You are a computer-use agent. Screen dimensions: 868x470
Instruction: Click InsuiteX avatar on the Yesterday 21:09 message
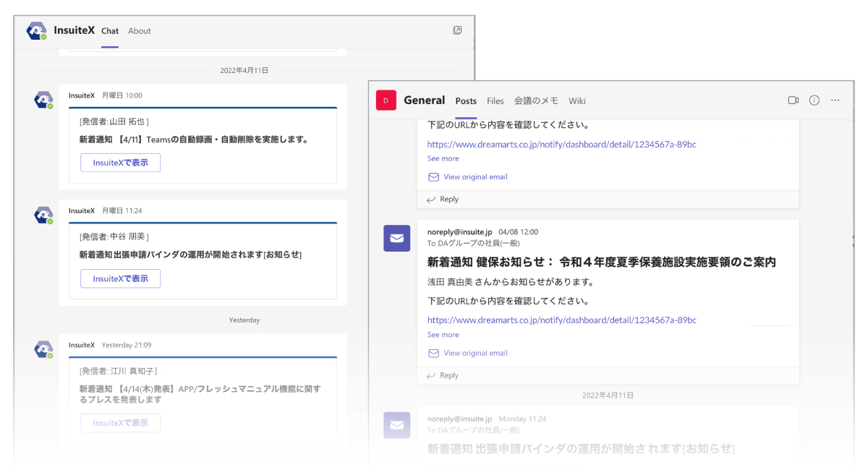43,349
